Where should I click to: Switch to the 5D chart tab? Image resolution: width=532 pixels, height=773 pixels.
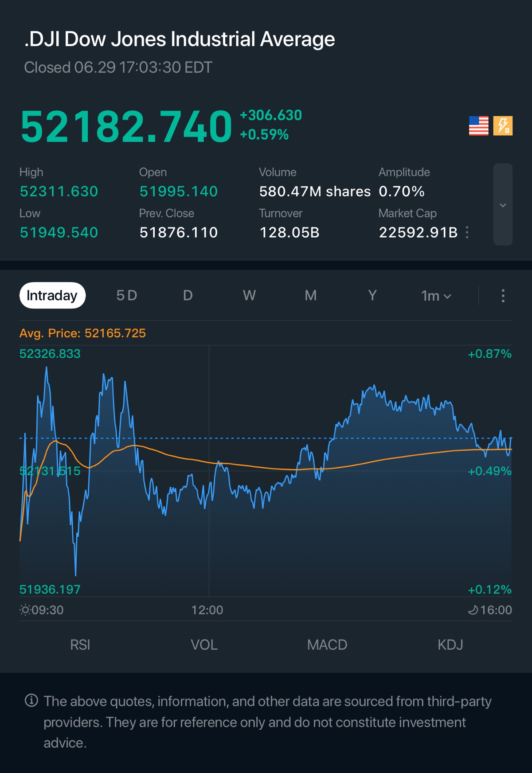(x=127, y=295)
